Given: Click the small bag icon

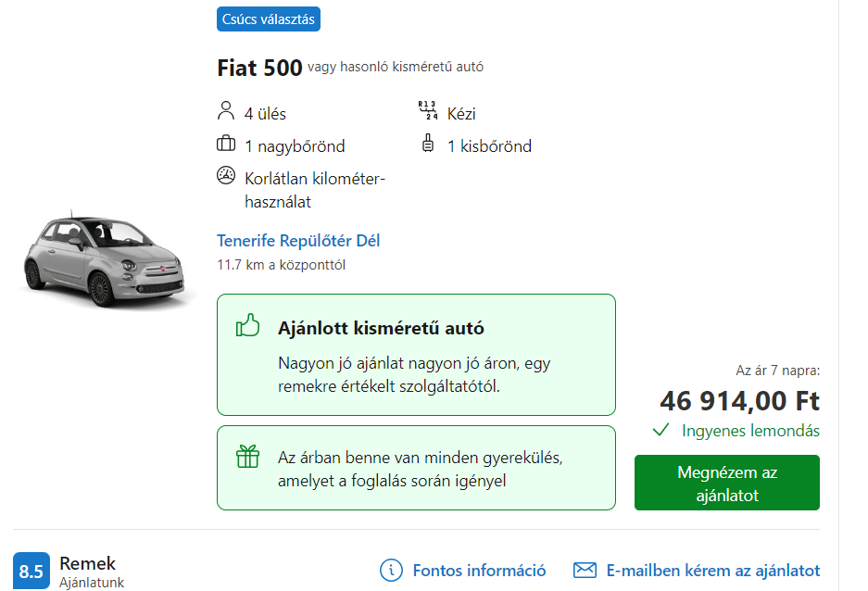Looking at the screenshot, I should [x=428, y=145].
